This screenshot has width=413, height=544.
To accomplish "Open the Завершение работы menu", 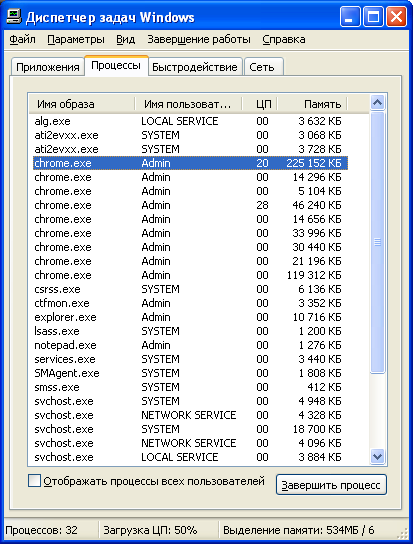I will coord(199,40).
